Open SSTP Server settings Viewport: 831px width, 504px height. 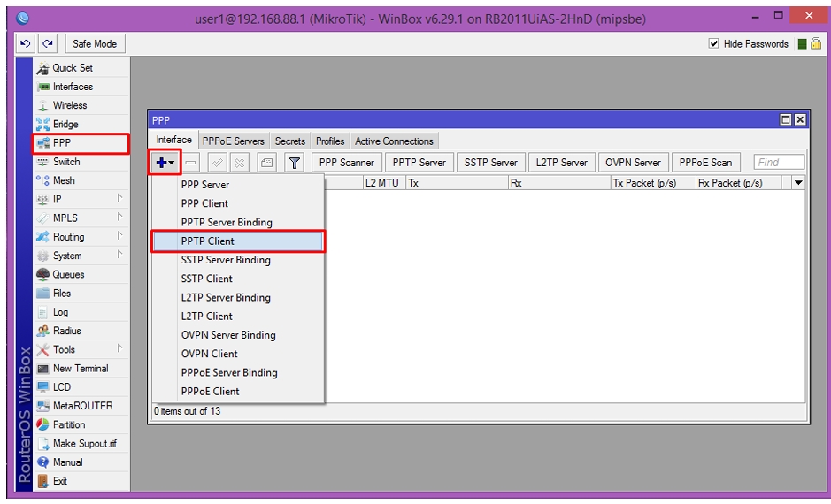[491, 163]
